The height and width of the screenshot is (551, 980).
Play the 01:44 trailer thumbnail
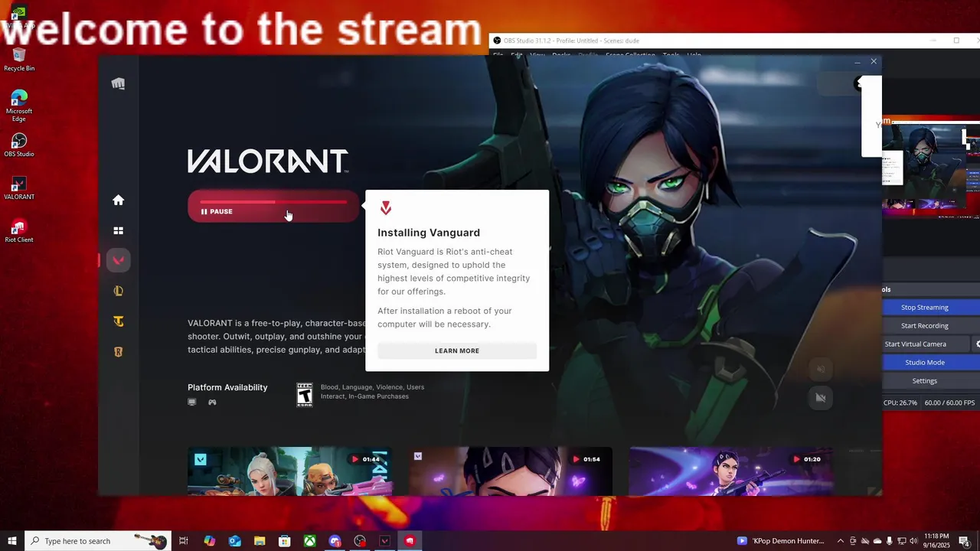point(289,471)
